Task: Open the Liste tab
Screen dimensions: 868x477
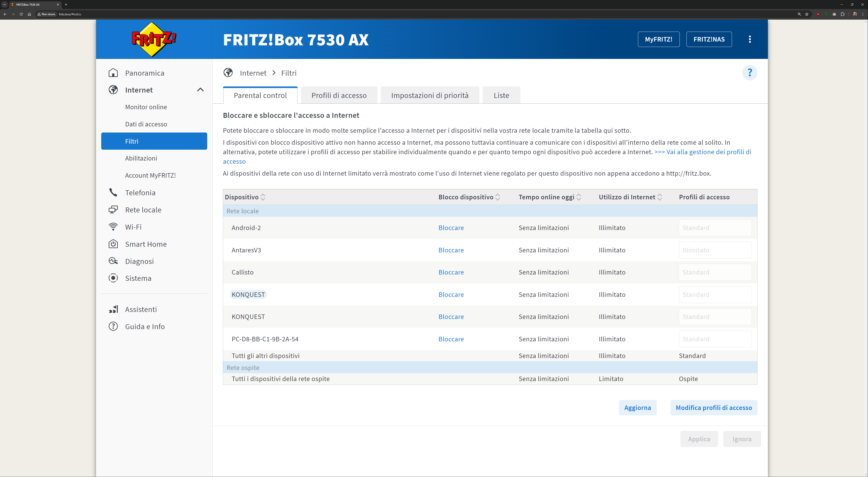Action: pos(501,95)
